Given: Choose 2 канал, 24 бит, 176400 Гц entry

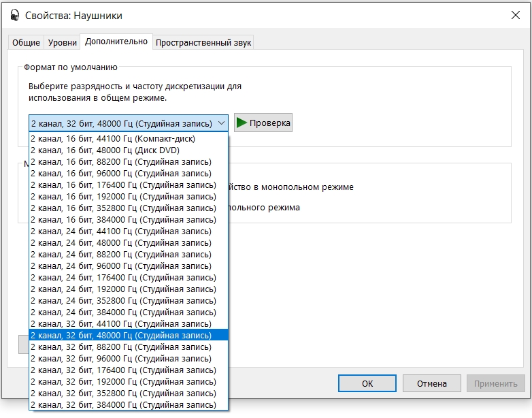Looking at the screenshot, I should pyautogui.click(x=129, y=278).
